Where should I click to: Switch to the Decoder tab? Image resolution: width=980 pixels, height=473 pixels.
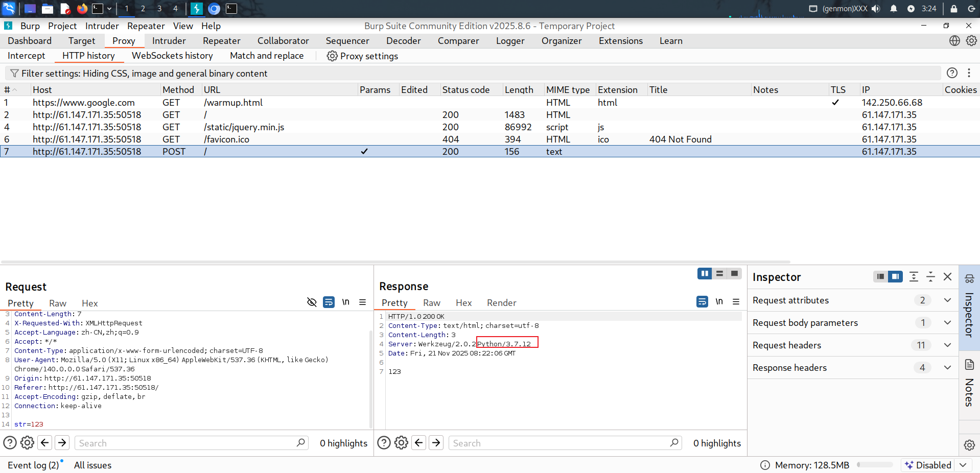403,41
